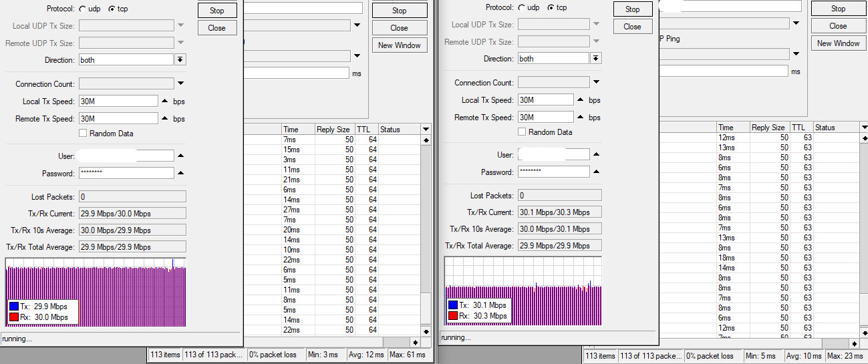Click Remote Tx Speed field in right-hand test
This screenshot has width=868, height=364.
coord(545,118)
